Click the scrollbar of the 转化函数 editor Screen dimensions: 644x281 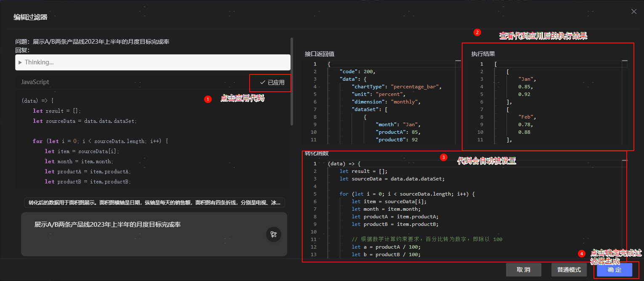[624, 209]
